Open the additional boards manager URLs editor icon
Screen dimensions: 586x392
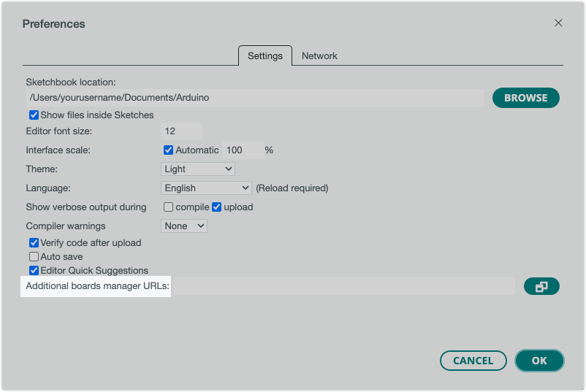click(541, 287)
